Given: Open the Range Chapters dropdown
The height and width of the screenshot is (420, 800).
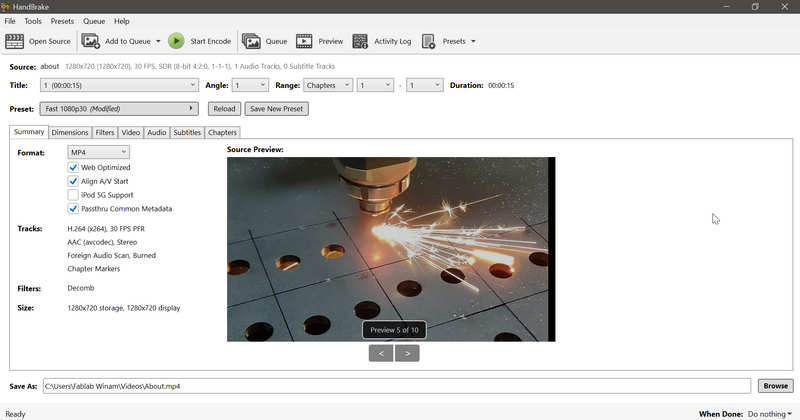Looking at the screenshot, I should (x=327, y=86).
